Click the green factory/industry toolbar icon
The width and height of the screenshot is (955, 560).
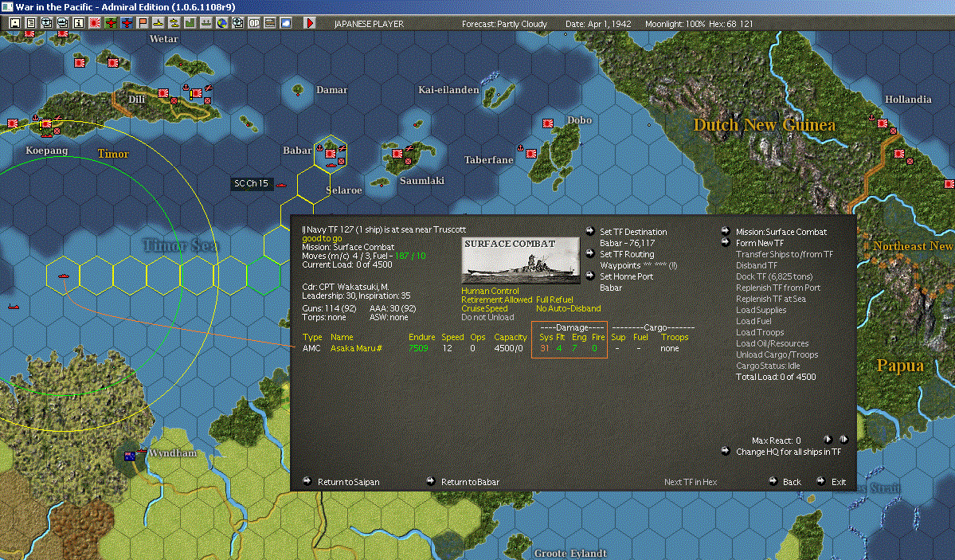(190, 23)
